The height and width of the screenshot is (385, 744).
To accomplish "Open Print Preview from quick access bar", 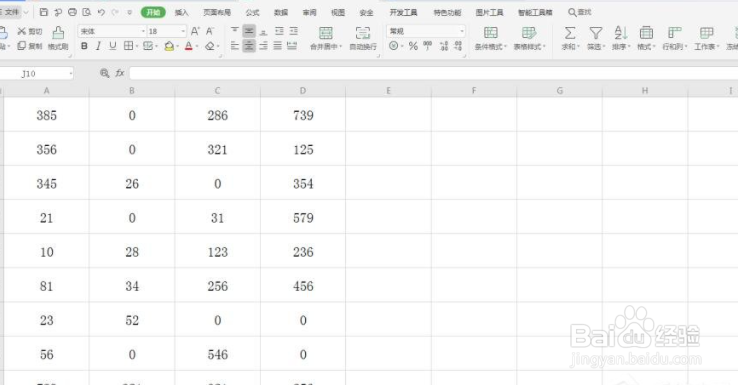I will tap(86, 12).
